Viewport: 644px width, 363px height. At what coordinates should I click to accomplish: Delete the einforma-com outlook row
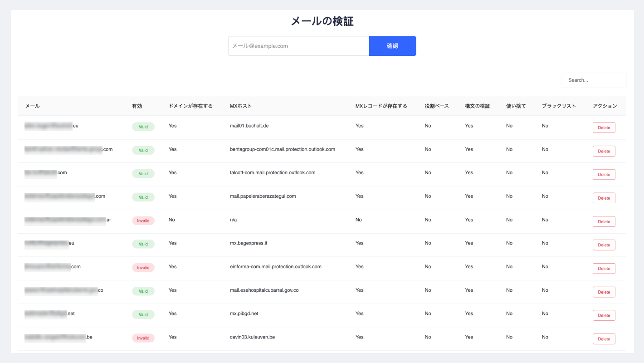point(604,269)
